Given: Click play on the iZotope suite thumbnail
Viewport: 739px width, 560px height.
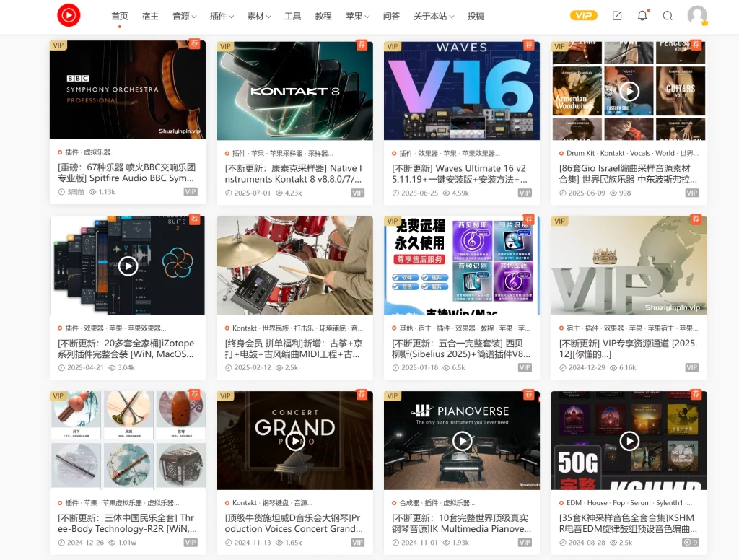Looking at the screenshot, I should pyautogui.click(x=128, y=266).
